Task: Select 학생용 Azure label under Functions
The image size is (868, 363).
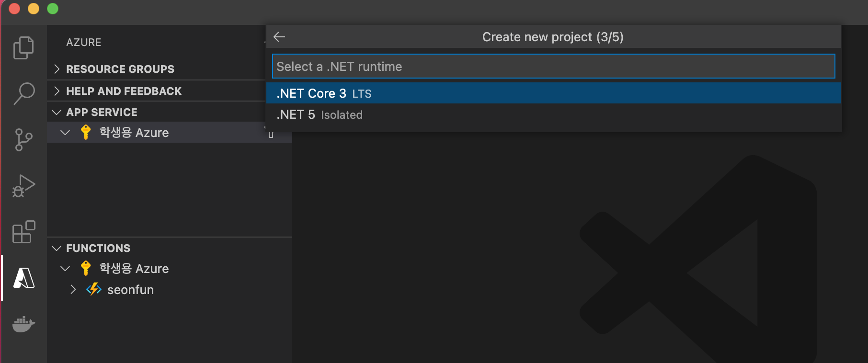Action: [134, 269]
